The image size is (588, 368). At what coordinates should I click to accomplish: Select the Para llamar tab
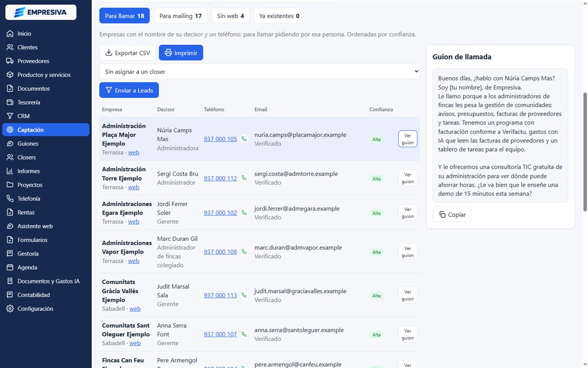coord(124,16)
